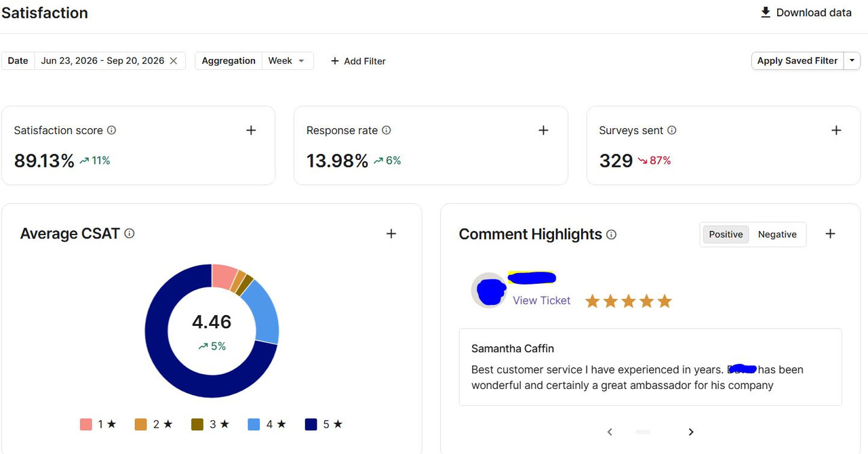Image resolution: width=868 pixels, height=454 pixels.
Task: Click the 6% response rate increase indicator
Action: tap(387, 161)
